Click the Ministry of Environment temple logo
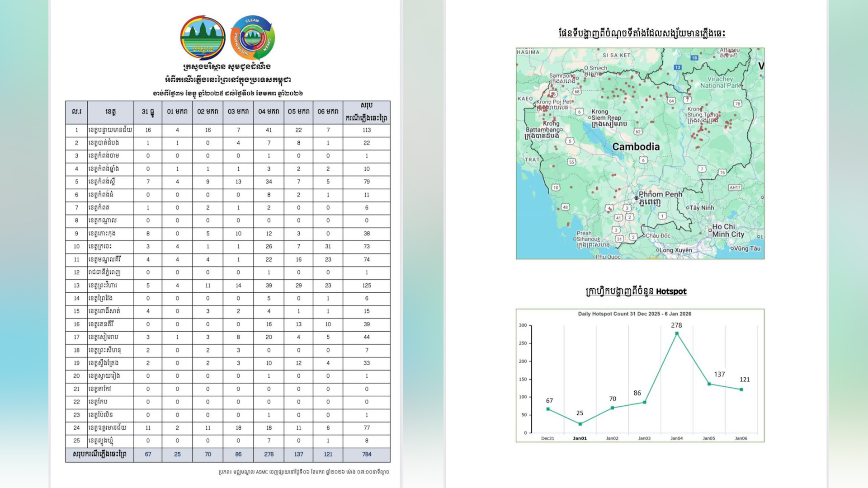 point(203,38)
